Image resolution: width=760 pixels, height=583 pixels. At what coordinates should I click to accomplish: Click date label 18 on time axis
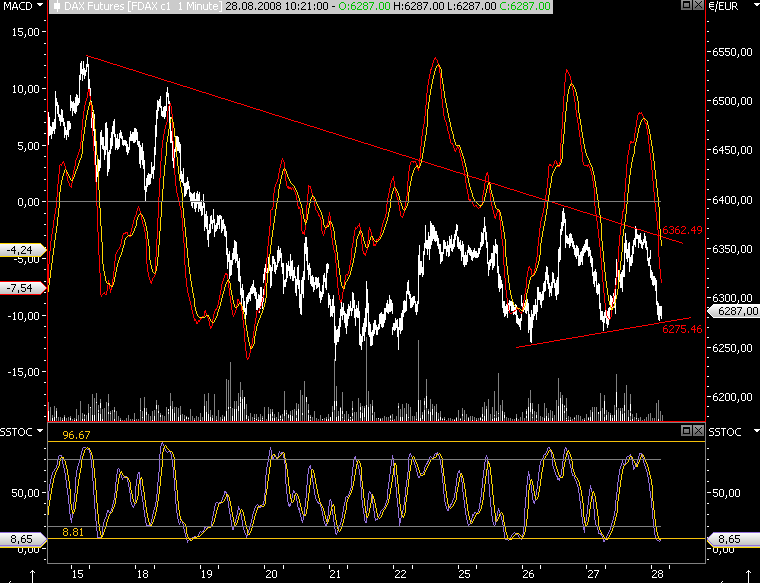click(142, 574)
